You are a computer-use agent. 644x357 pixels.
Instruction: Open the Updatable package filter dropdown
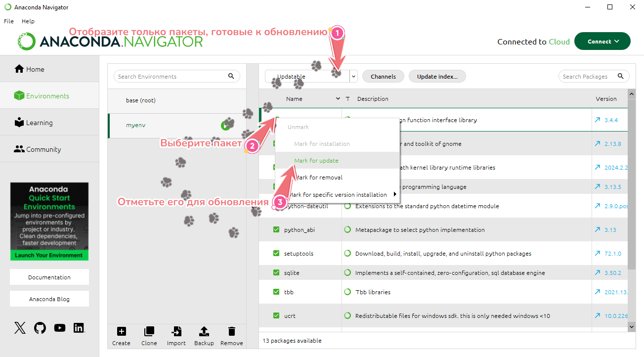coord(353,77)
